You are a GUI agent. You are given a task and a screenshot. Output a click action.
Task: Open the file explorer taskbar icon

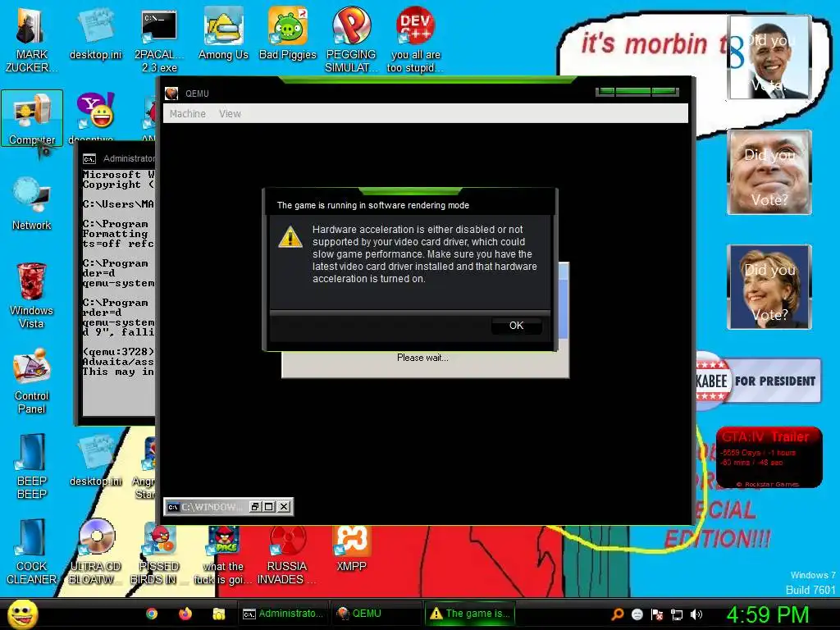point(218,614)
